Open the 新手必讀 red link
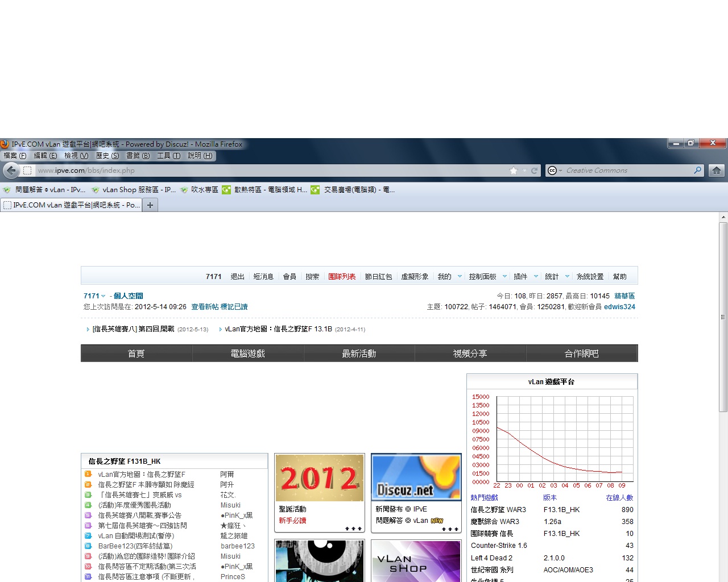Image resolution: width=728 pixels, height=582 pixels. coord(292,521)
